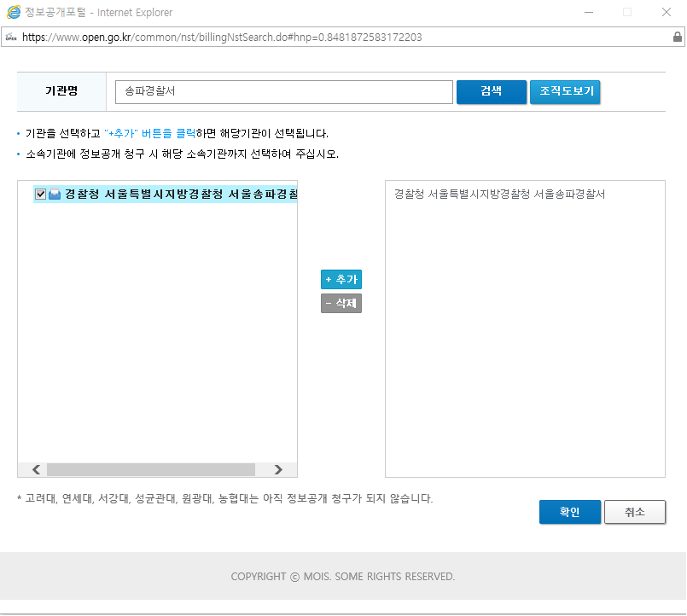
Task: Click the horizontal scrollbar thumb in result list
Action: [x=151, y=469]
